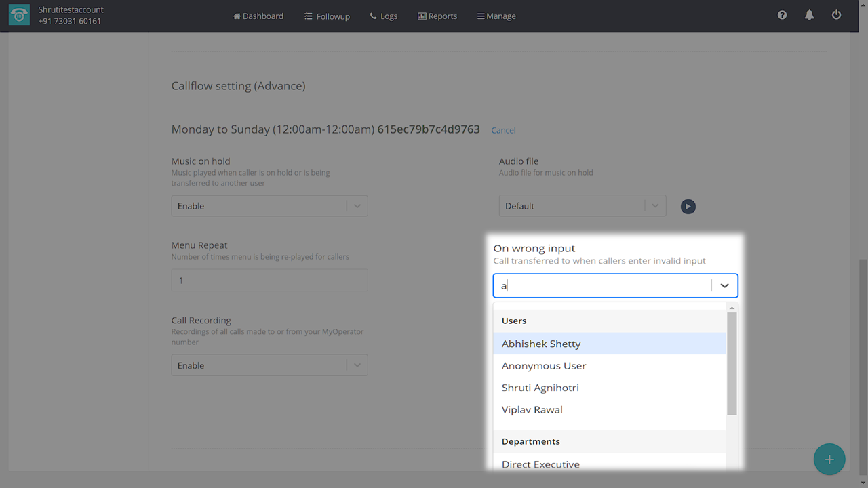Click the Menu Repeat input field
Viewport: 868px width, 488px height.
click(269, 281)
